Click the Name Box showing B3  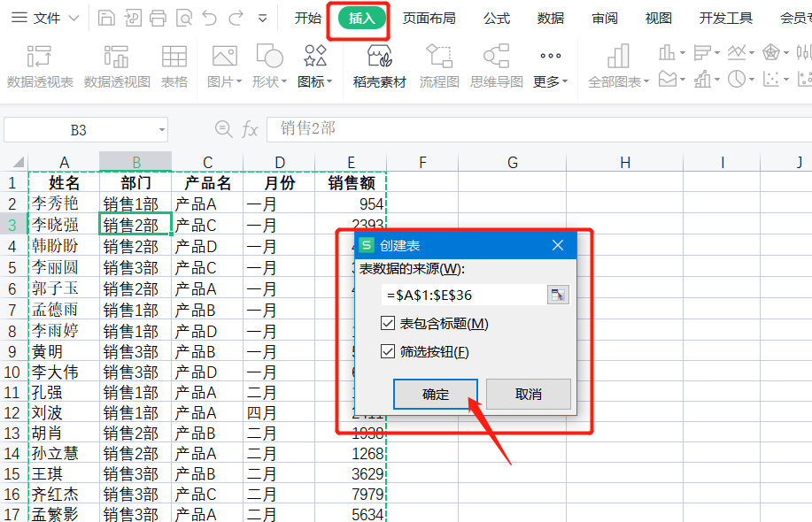coord(79,130)
